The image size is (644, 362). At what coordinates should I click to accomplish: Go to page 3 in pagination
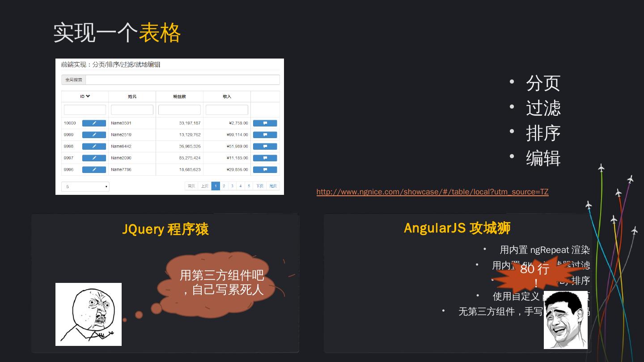point(232,186)
